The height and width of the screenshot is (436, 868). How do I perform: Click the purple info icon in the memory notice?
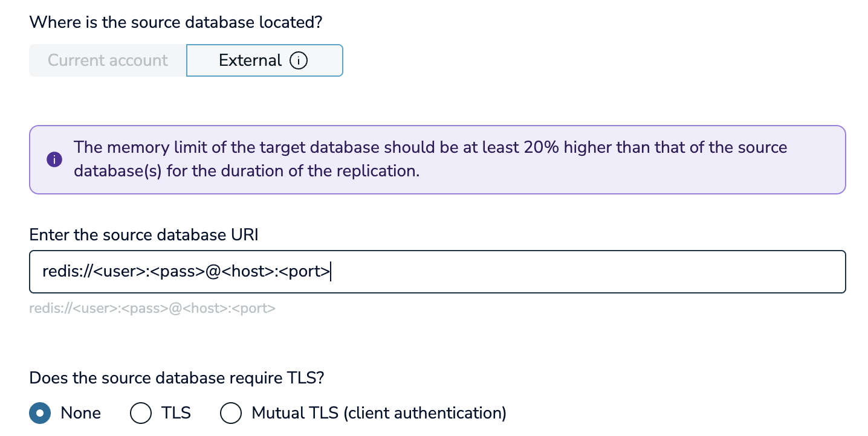coord(54,159)
